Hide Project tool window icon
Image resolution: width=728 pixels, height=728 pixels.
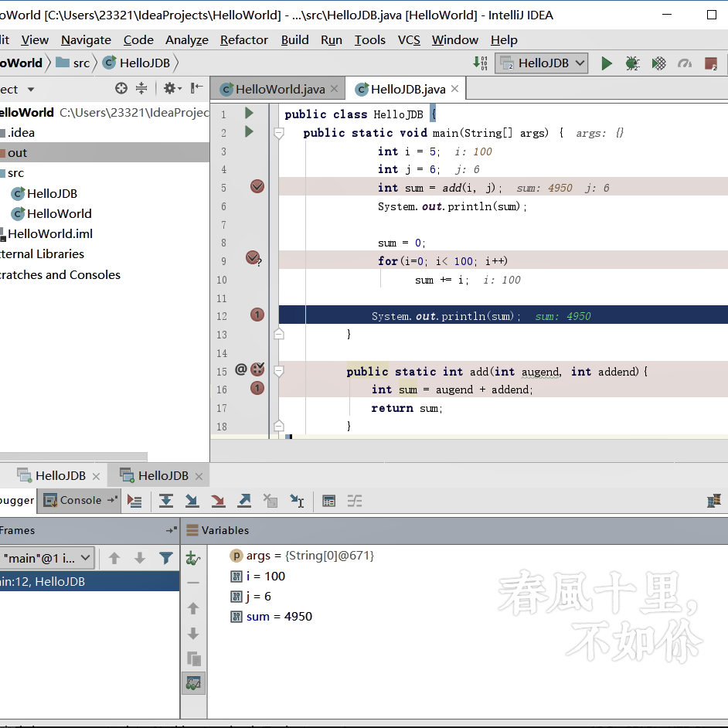(x=197, y=87)
